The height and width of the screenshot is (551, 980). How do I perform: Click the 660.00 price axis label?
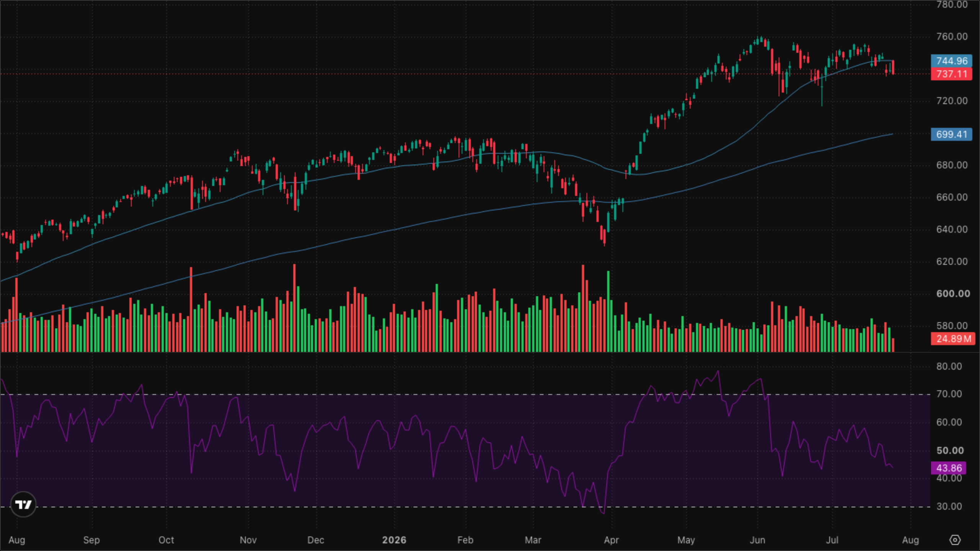[952, 197]
